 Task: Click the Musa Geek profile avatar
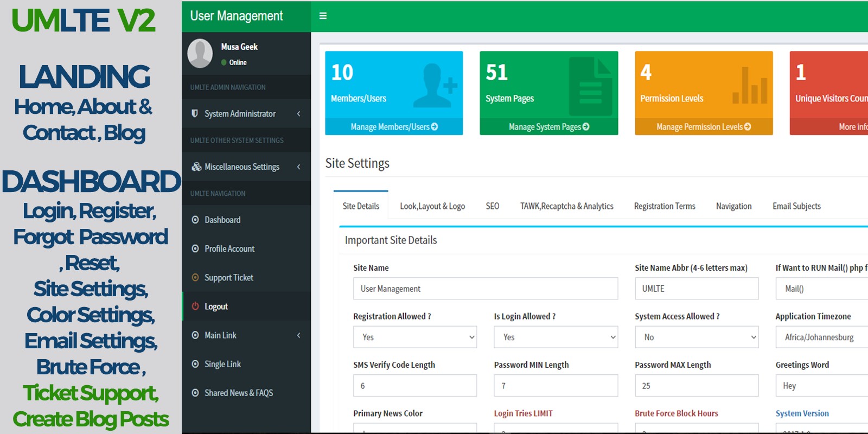200,53
